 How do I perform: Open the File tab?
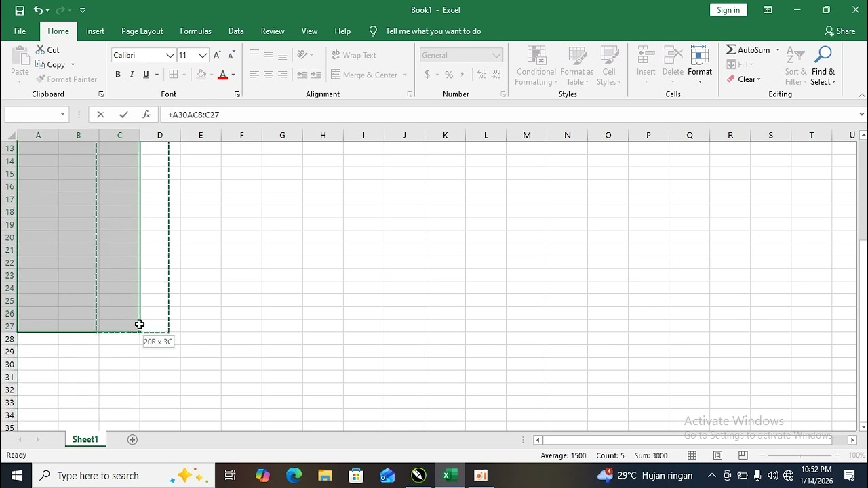tap(20, 31)
